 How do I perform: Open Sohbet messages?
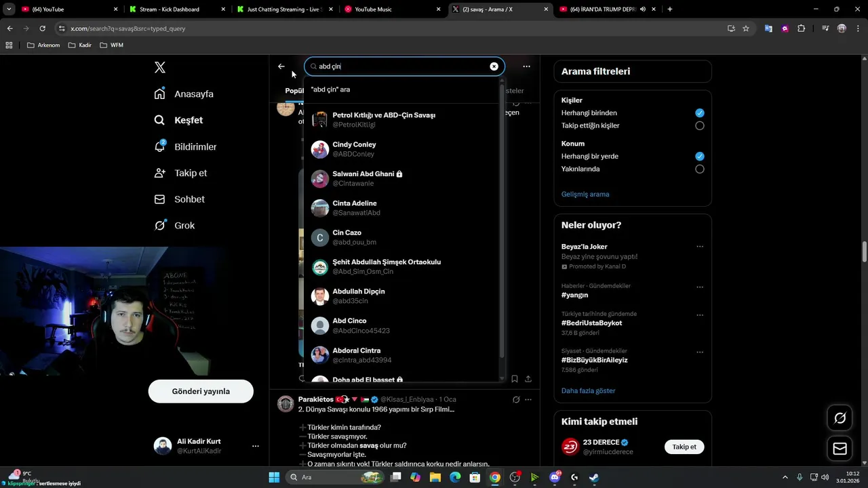(179, 199)
